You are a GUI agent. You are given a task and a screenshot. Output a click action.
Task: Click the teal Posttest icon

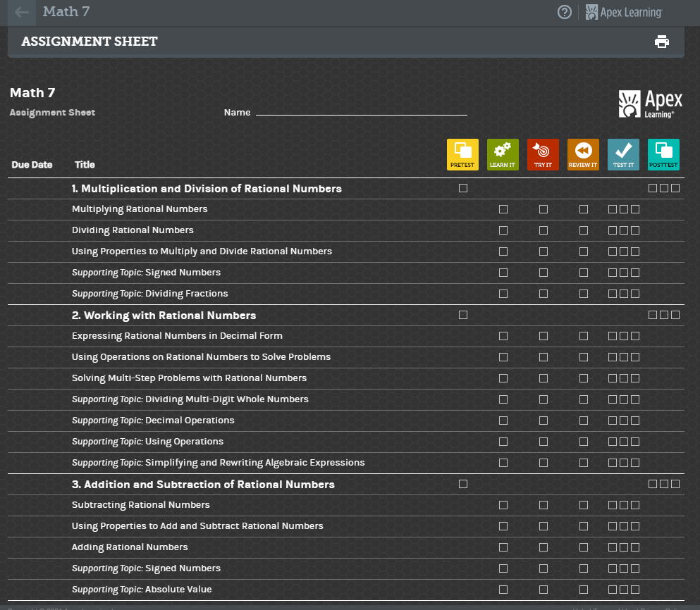point(663,154)
